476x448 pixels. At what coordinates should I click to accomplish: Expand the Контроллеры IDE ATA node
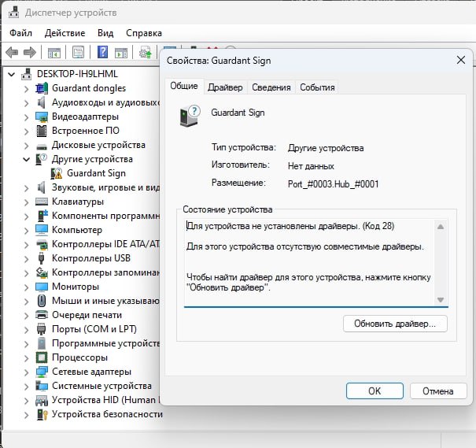point(27,245)
